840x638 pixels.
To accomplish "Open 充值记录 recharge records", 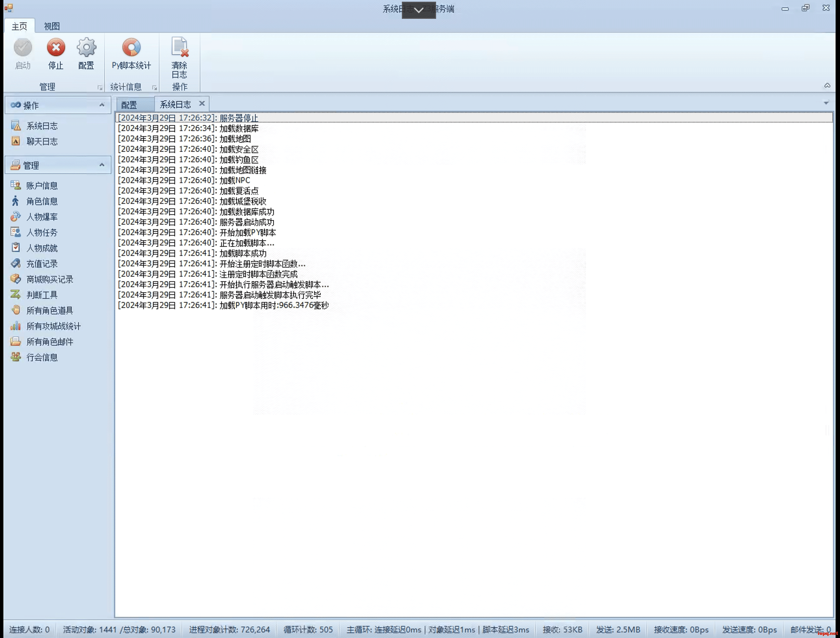I will pyautogui.click(x=42, y=263).
